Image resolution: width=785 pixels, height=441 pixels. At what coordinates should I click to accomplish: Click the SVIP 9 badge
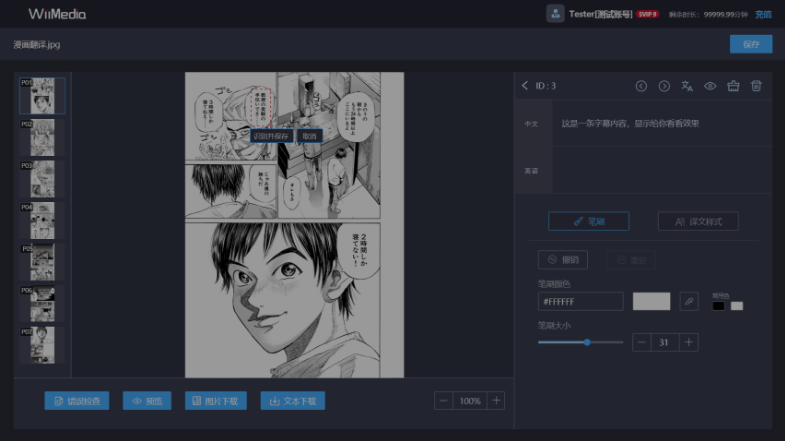pos(647,14)
